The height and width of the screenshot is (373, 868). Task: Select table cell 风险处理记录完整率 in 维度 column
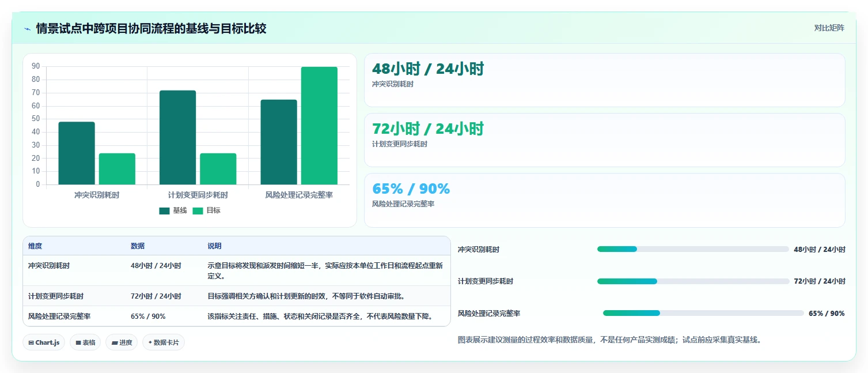59,317
